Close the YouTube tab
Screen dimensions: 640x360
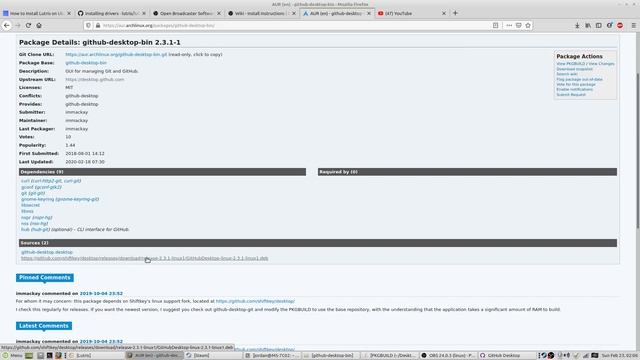coord(444,13)
